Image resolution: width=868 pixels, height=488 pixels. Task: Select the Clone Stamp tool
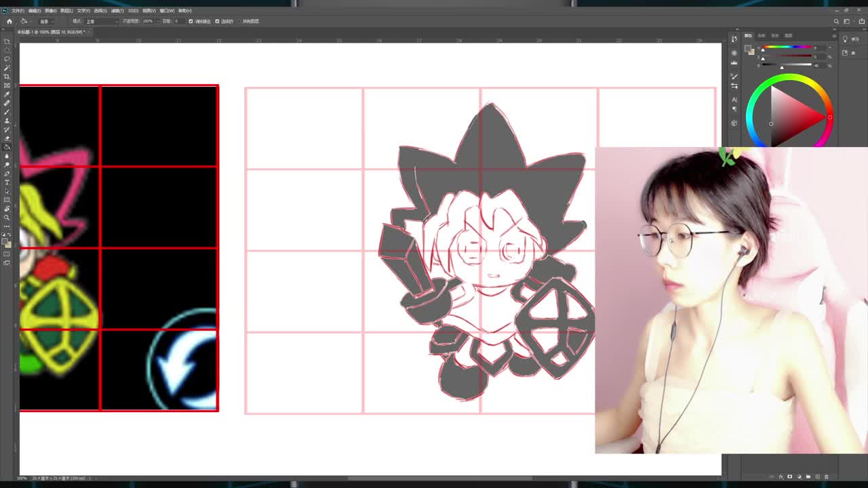7,120
